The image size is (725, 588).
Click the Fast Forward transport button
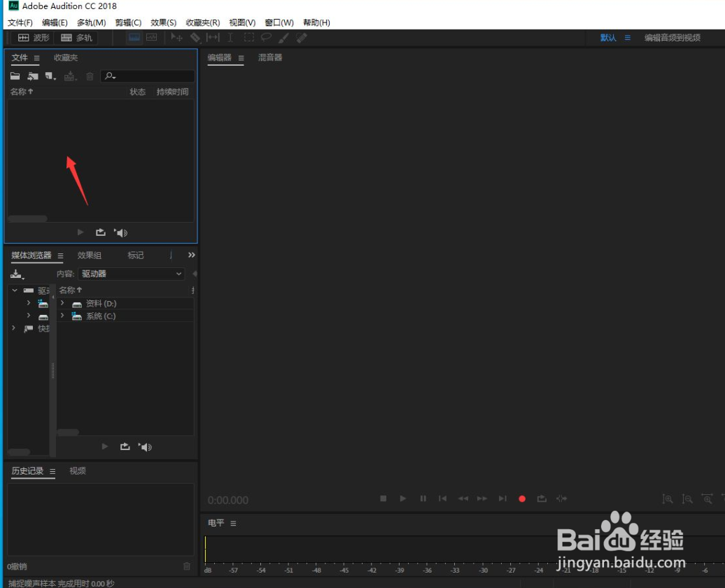(x=482, y=498)
